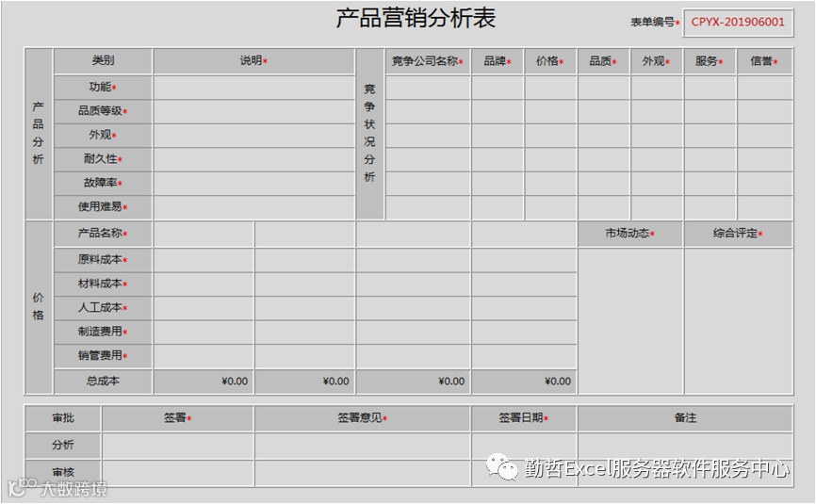Click the 材料成本 row label

click(x=103, y=284)
